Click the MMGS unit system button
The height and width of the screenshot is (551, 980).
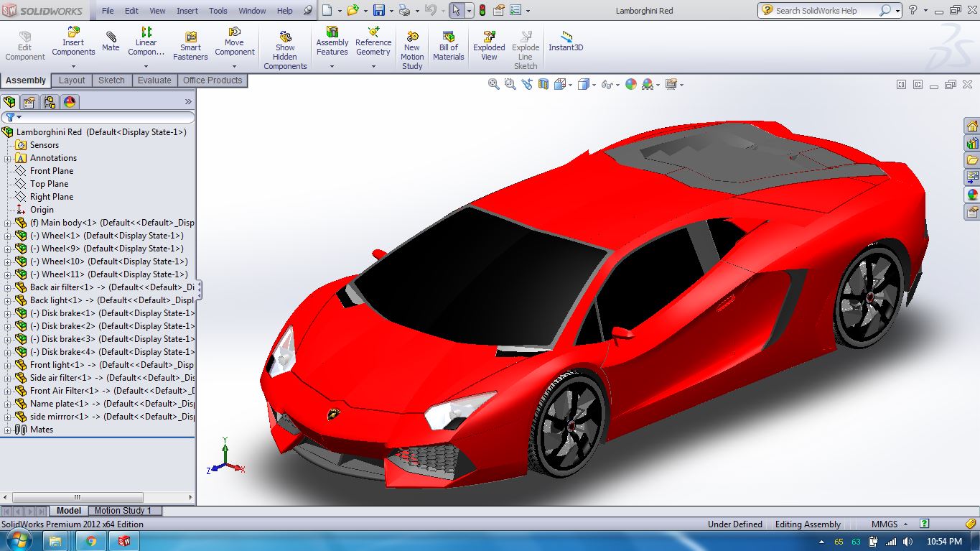(890, 524)
